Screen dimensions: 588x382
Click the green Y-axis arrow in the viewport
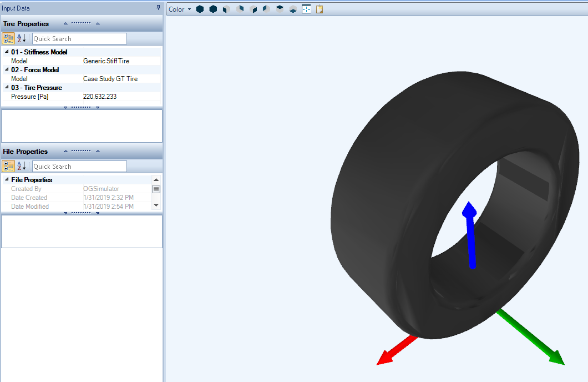coord(531,336)
